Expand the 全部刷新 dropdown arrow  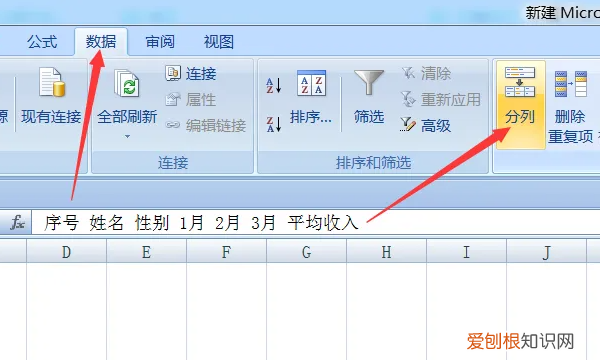coord(127,136)
